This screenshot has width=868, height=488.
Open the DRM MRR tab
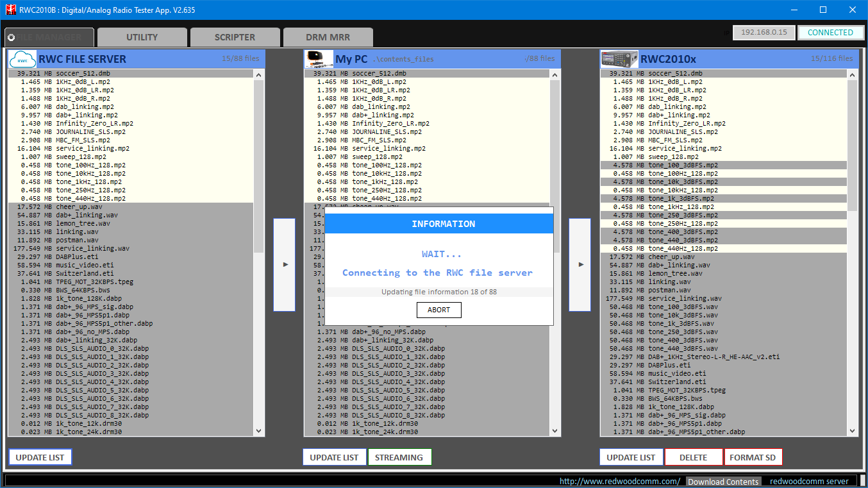pos(327,37)
